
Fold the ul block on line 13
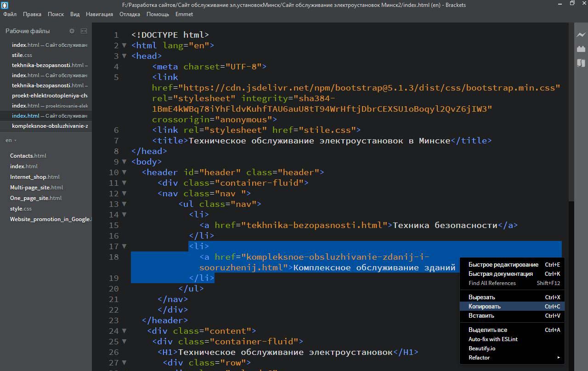(124, 204)
